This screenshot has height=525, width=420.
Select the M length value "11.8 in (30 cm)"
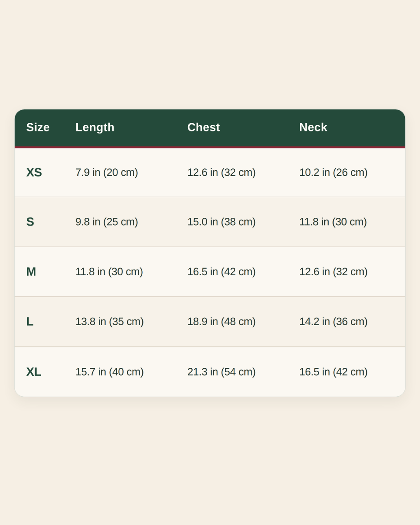109,271
